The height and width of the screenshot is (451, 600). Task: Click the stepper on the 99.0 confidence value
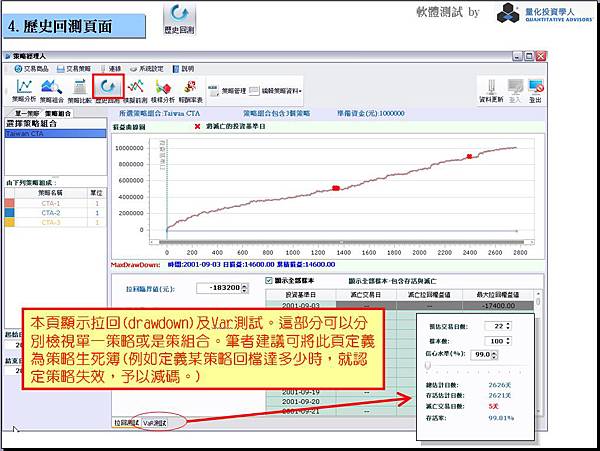(494, 355)
